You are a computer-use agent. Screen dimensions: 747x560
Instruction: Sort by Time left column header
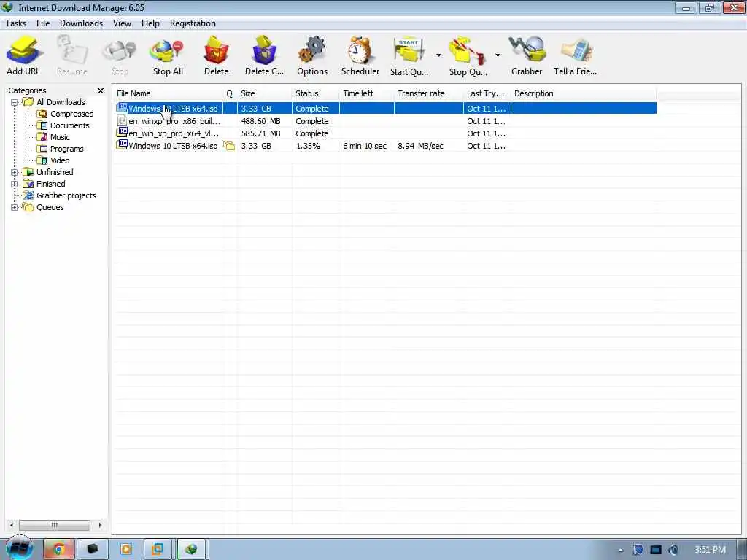(367, 93)
